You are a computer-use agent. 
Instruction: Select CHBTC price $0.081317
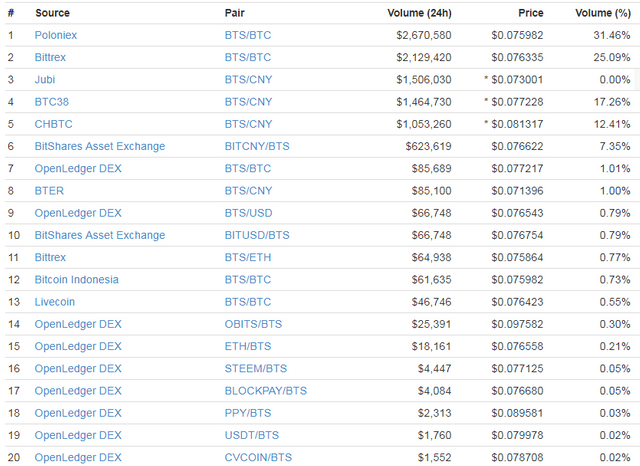pyautogui.click(x=517, y=124)
